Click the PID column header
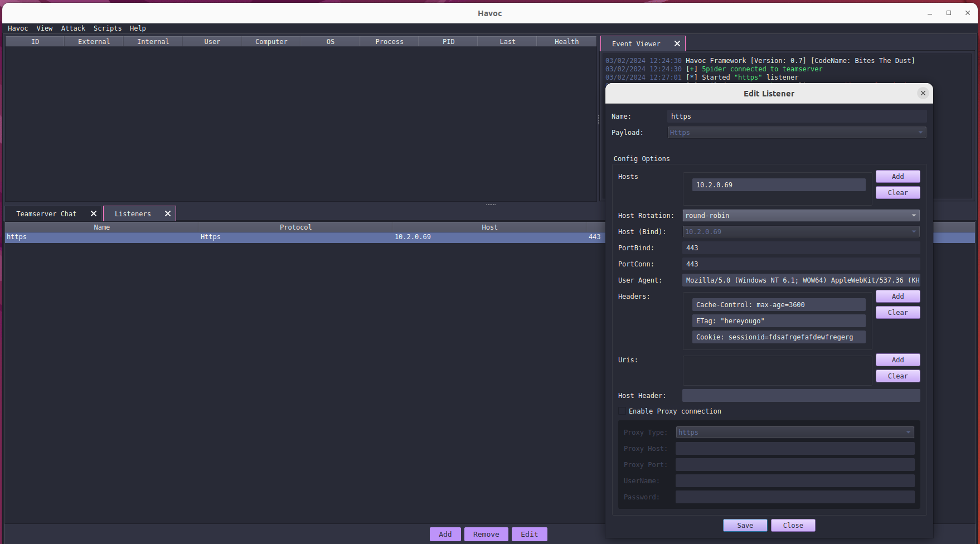The width and height of the screenshot is (980, 544). coord(449,42)
